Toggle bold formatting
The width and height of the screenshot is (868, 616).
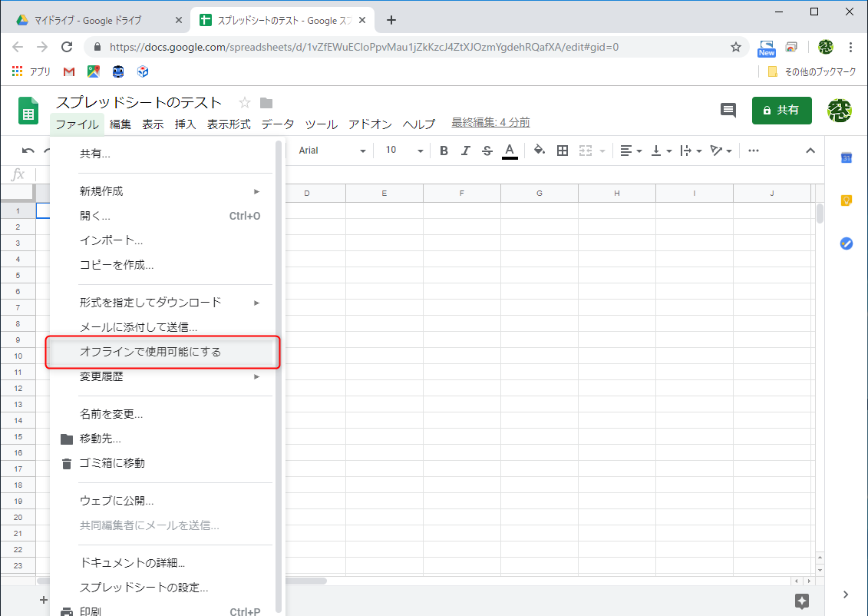pyautogui.click(x=444, y=150)
